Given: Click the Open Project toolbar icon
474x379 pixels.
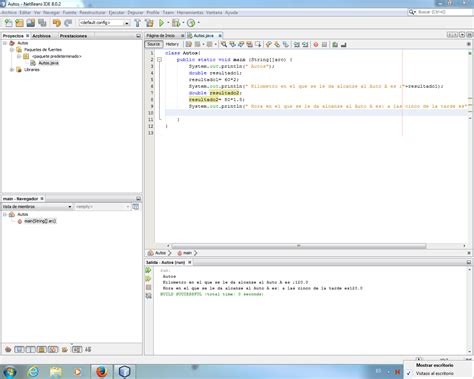Looking at the screenshot, I should 31,23.
